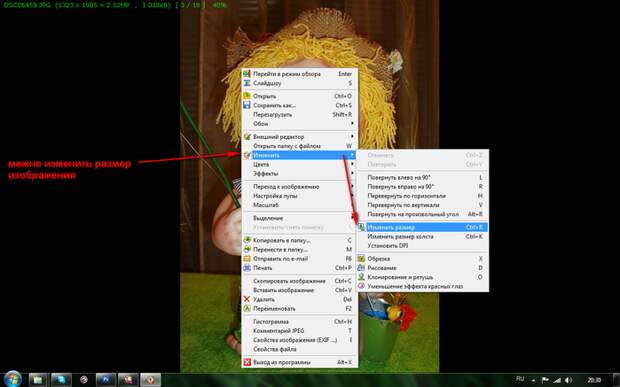Click the Перенести в папку icon
Screen dimensions: 620x387
247,249
